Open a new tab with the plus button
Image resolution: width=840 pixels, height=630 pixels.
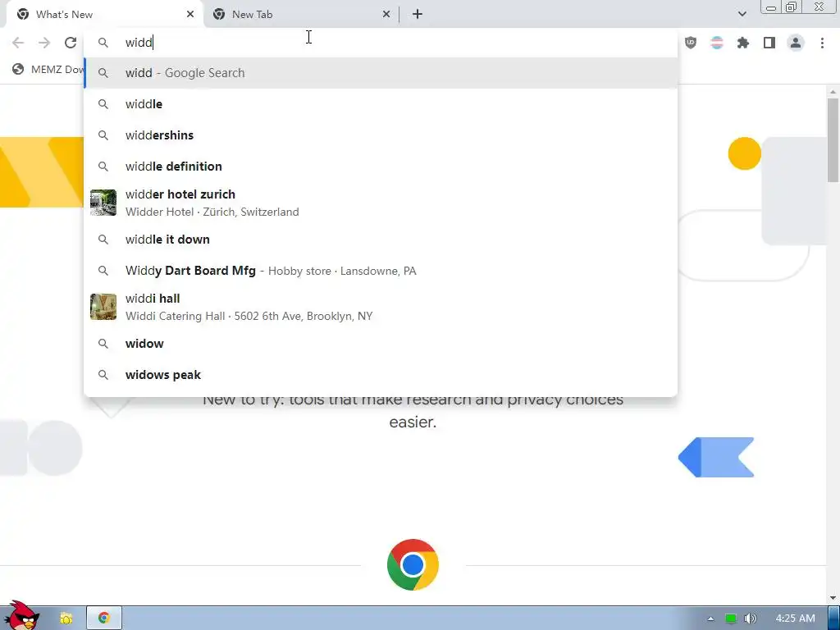pos(418,15)
